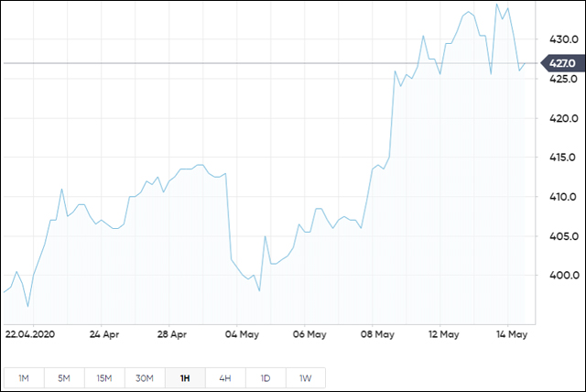
Task: Click the 08 May date label
Action: 377,335
